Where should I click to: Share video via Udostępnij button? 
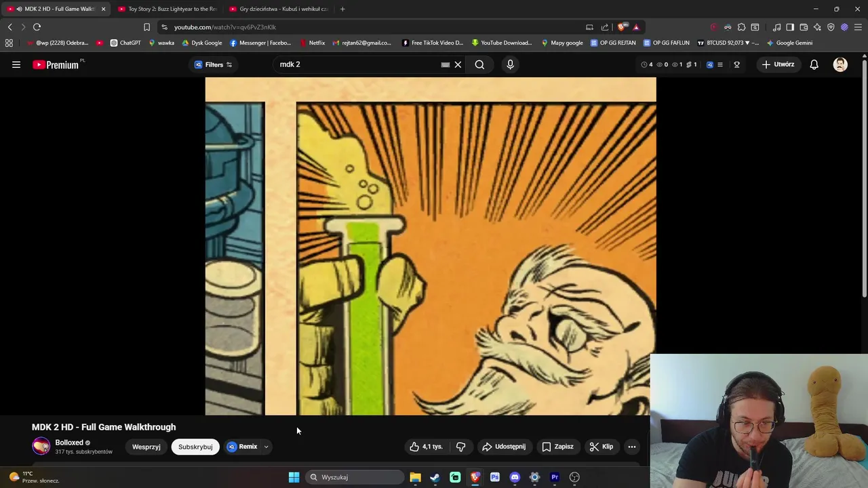(x=504, y=447)
